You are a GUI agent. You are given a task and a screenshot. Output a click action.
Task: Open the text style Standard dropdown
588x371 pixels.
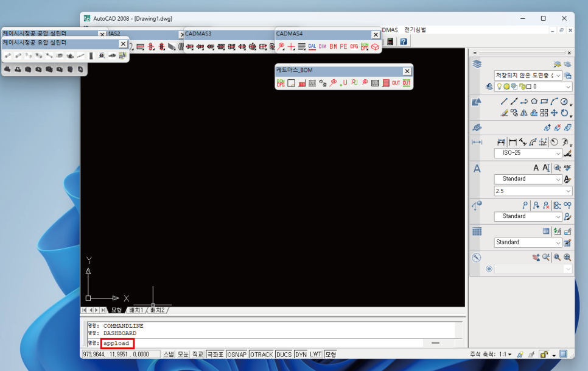click(528, 179)
